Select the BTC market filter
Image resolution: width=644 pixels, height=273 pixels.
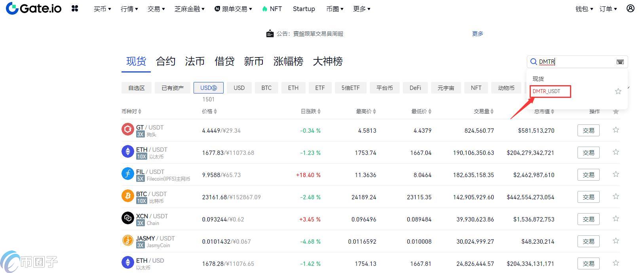tap(266, 88)
